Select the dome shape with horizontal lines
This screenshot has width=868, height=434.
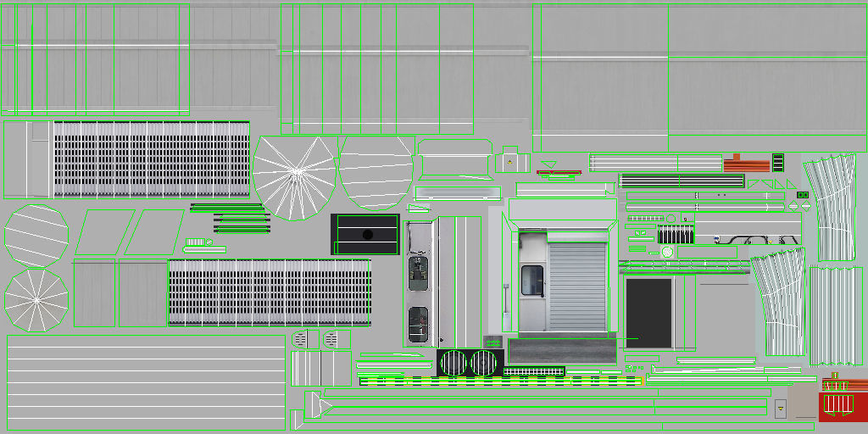click(x=376, y=173)
